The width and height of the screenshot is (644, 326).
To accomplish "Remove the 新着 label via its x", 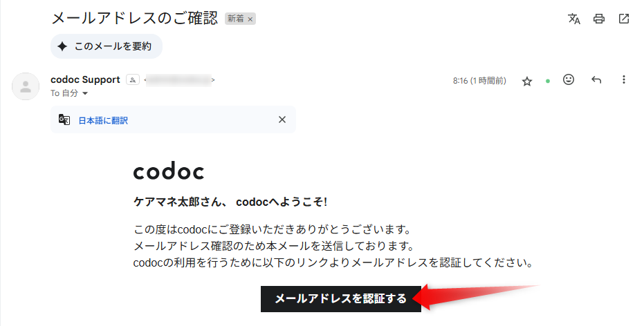I will click(x=250, y=19).
